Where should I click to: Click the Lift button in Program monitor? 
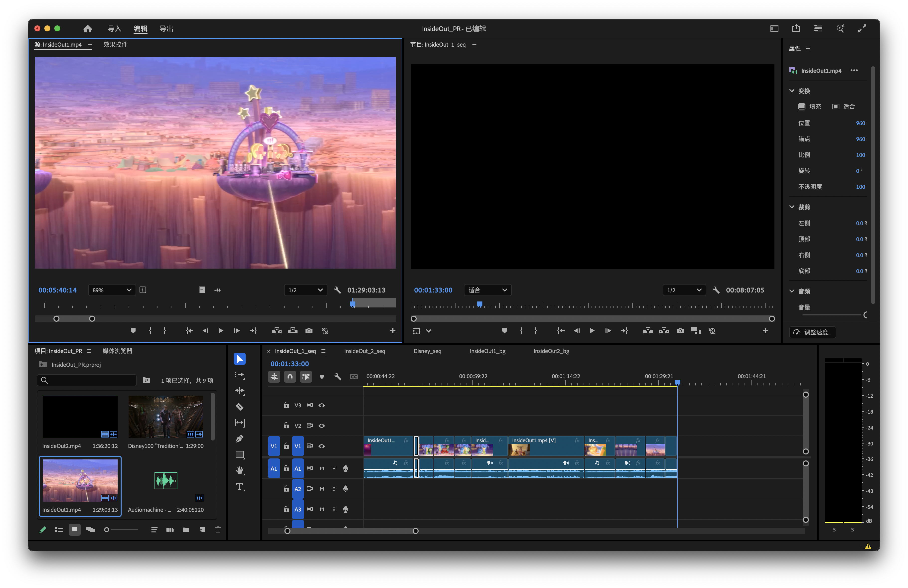(x=648, y=331)
